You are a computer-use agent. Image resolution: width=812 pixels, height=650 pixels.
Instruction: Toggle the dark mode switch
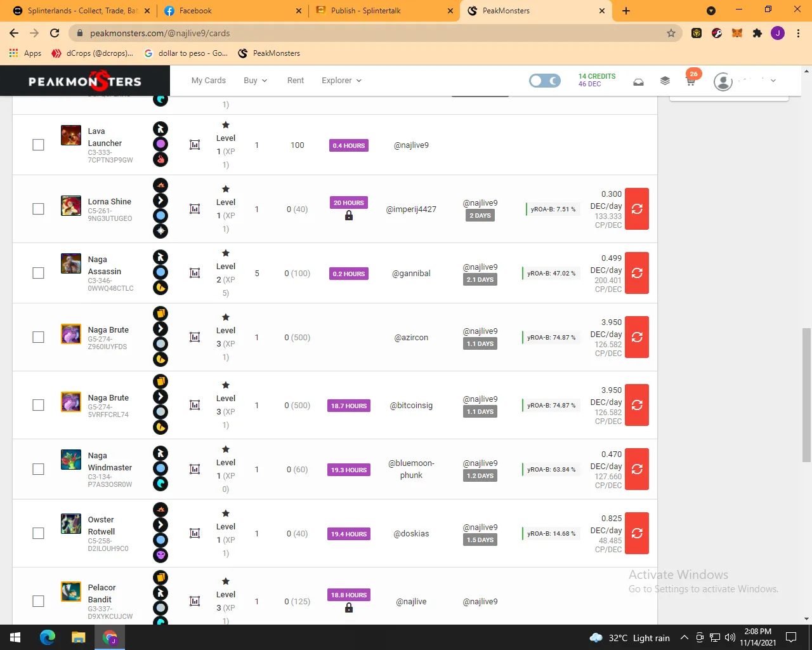pos(545,81)
